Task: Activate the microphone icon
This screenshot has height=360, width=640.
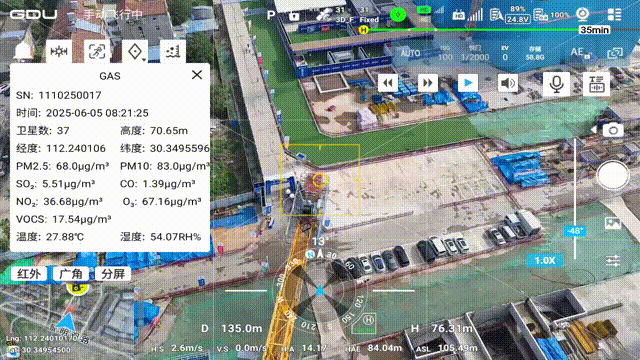Action: coord(556,84)
